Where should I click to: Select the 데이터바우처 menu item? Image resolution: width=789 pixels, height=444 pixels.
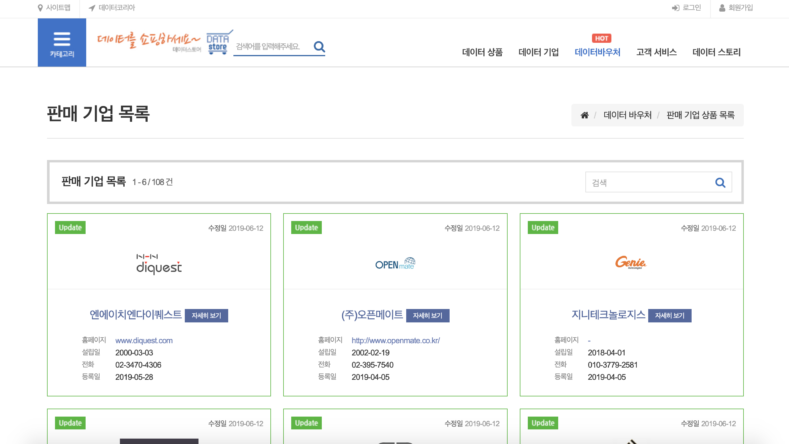[x=597, y=51]
